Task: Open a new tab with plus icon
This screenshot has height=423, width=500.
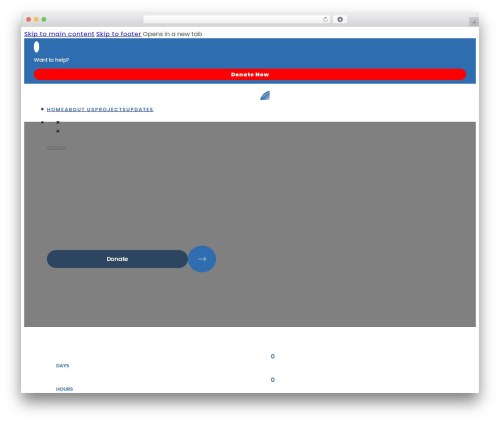Action: tap(474, 22)
